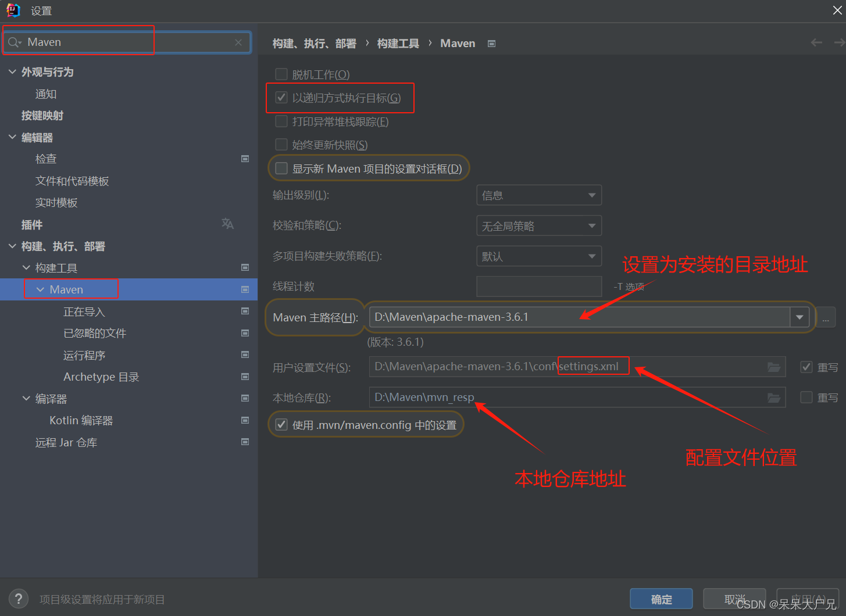The image size is (846, 616).
Task: Click the breadcrumb project-level icon after Maven
Action: [491, 44]
